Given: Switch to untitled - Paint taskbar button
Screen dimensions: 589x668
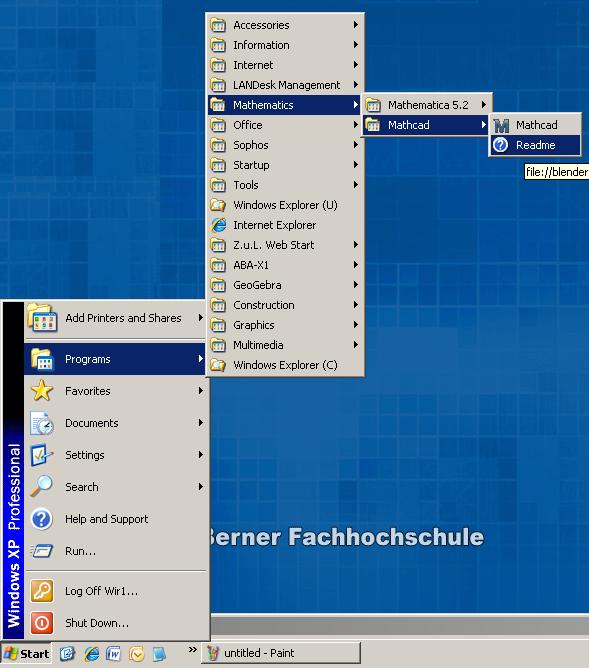Looking at the screenshot, I should (281, 653).
